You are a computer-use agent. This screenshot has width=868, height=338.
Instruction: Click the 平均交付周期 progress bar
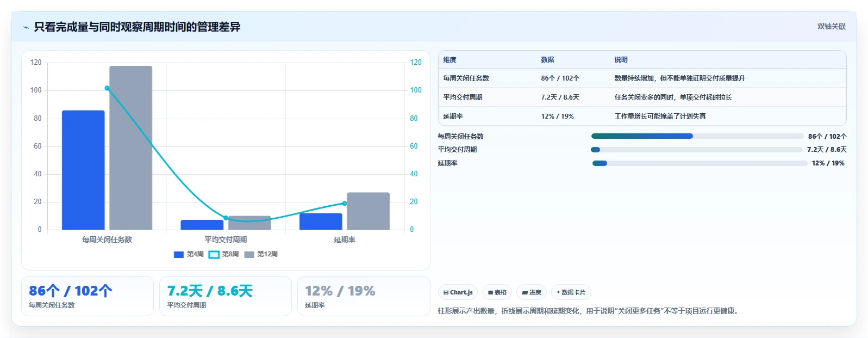696,150
